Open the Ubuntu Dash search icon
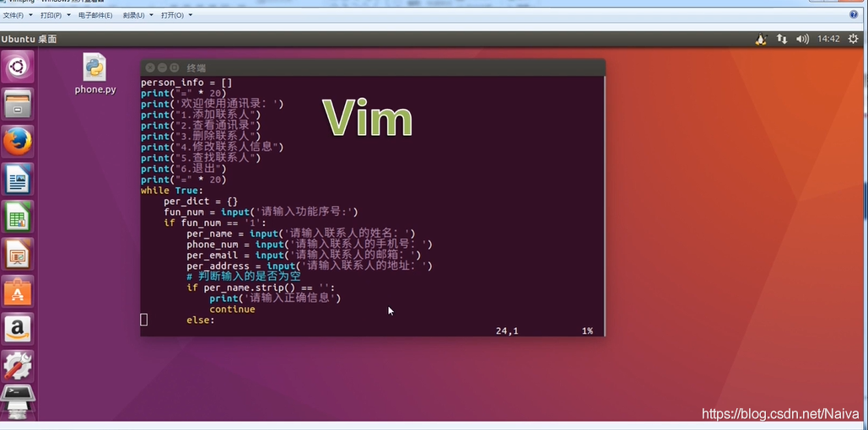Viewport: 868px width, 430px height. [18, 67]
